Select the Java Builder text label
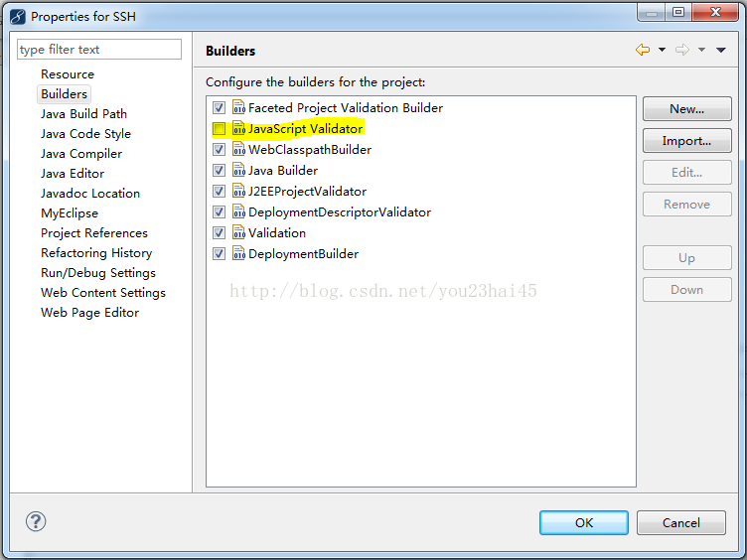This screenshot has height=560, width=747. click(x=283, y=171)
